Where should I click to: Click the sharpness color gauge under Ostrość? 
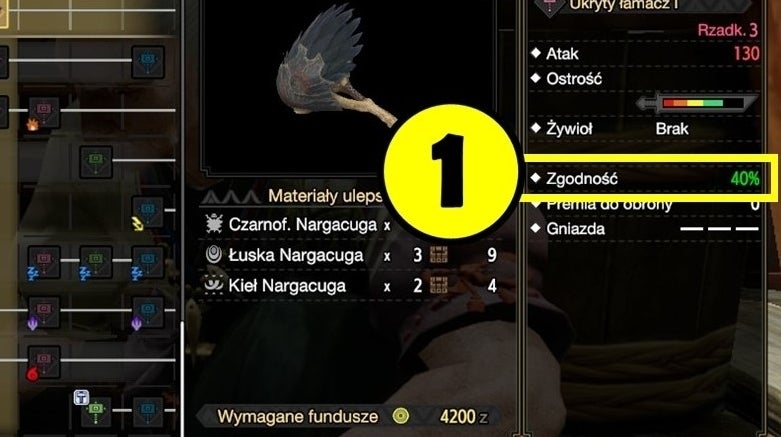tap(697, 104)
